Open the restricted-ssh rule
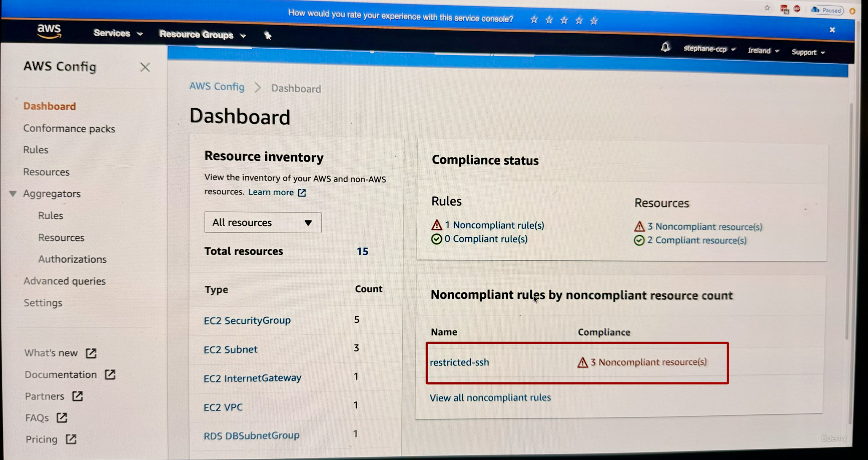This screenshot has height=460, width=868. pos(459,362)
